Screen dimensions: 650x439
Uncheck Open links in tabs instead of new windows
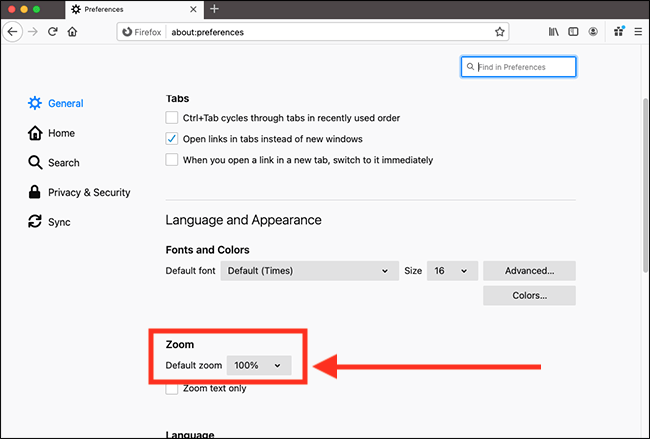pos(172,138)
